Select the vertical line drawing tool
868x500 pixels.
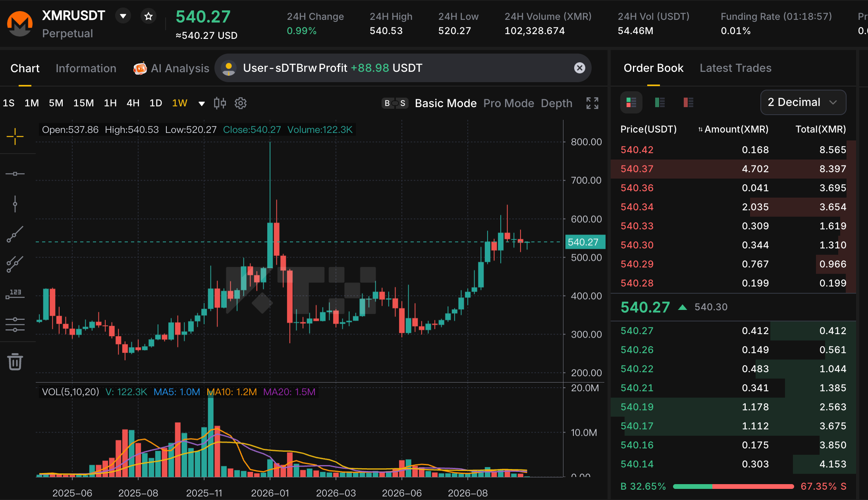tap(15, 204)
